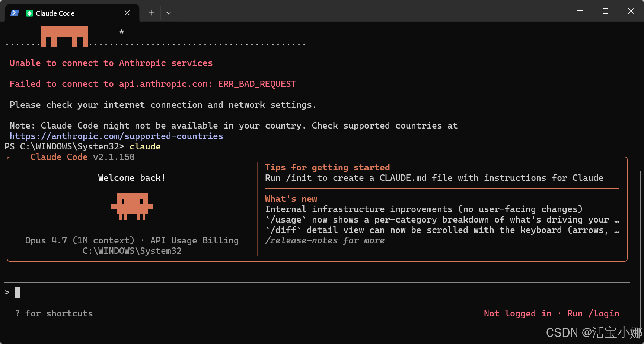This screenshot has width=644, height=344.
Task: Click the "Note: Claude Code might not be available" line
Action: coord(234,126)
